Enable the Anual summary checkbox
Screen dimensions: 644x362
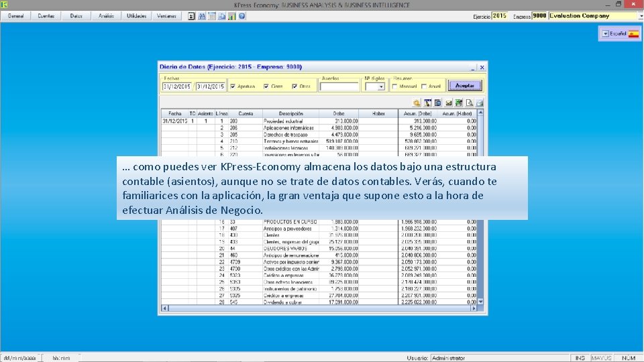coord(424,86)
